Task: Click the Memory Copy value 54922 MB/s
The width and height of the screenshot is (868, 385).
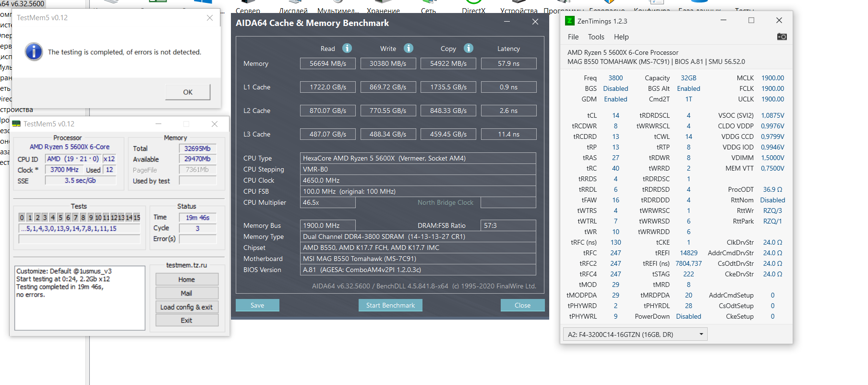Action: click(x=448, y=63)
